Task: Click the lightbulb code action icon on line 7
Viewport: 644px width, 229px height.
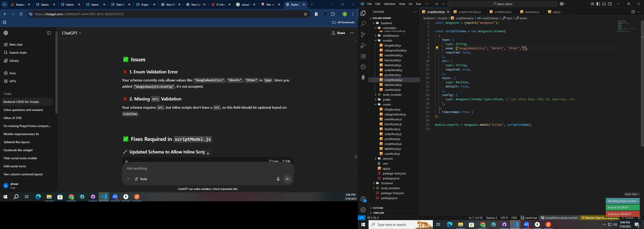Action: (437, 48)
